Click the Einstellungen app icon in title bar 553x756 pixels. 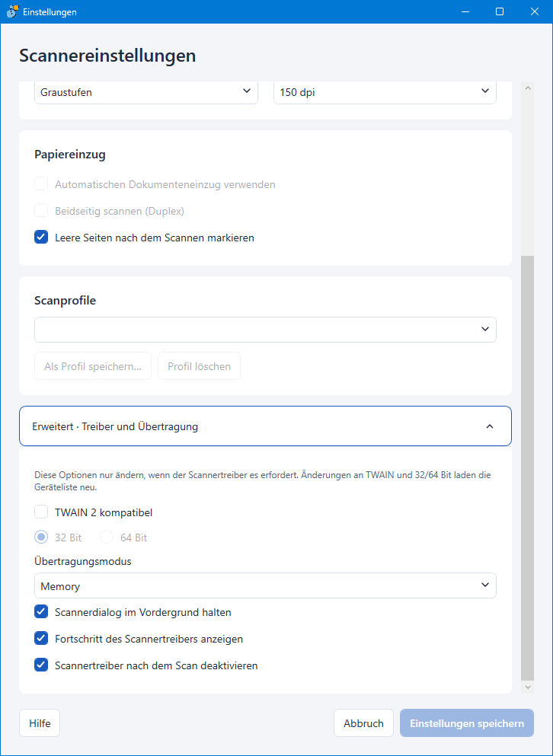(x=12, y=11)
